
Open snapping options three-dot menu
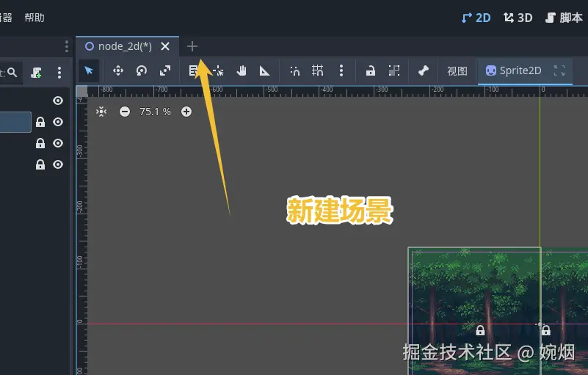click(341, 70)
